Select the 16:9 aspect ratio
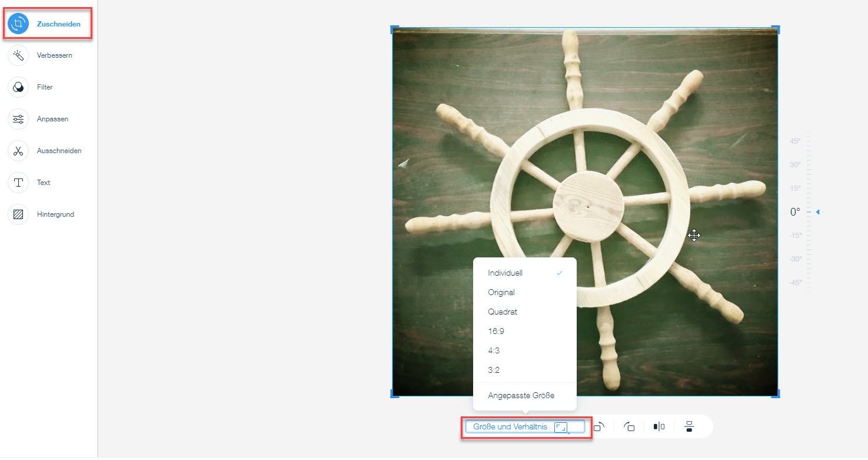 click(x=525, y=331)
